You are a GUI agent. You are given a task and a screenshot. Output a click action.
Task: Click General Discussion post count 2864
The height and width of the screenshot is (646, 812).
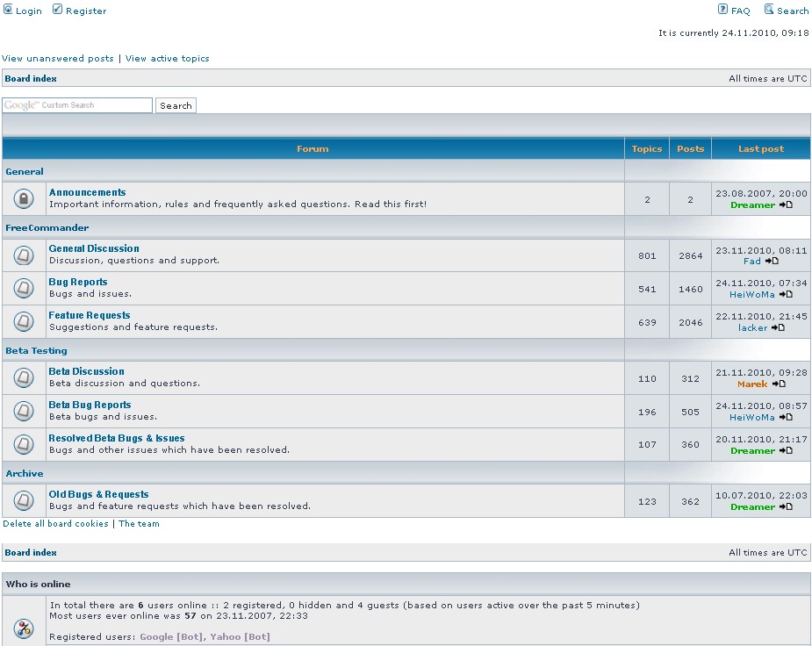691,255
